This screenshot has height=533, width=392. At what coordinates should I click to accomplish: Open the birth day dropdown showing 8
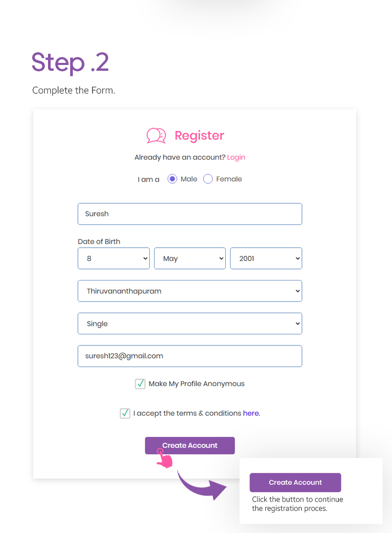coord(113,258)
